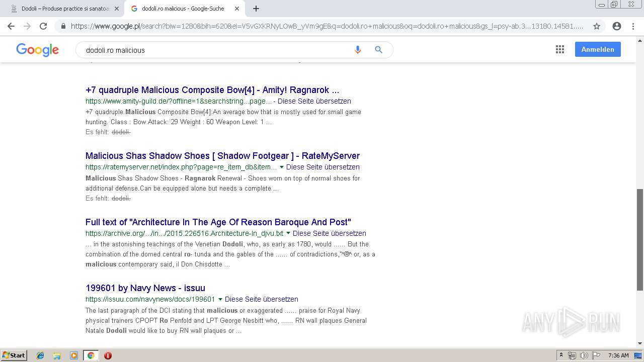Click the archive.org green URL
The width and height of the screenshot is (644, 362).
point(185,233)
